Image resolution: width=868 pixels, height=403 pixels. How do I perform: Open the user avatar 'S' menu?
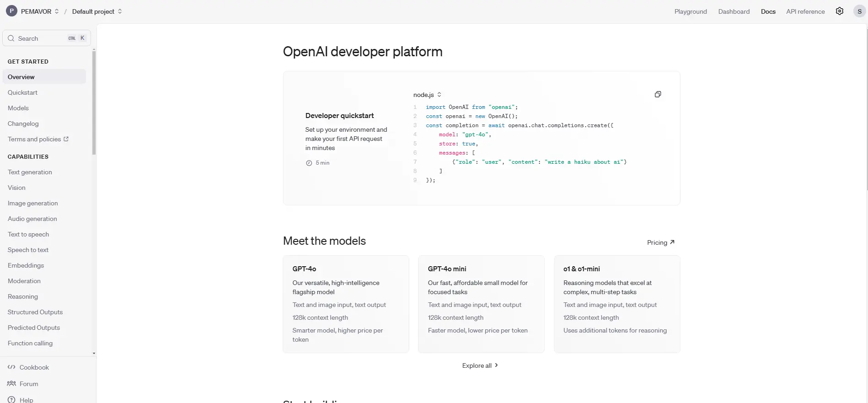pos(859,11)
